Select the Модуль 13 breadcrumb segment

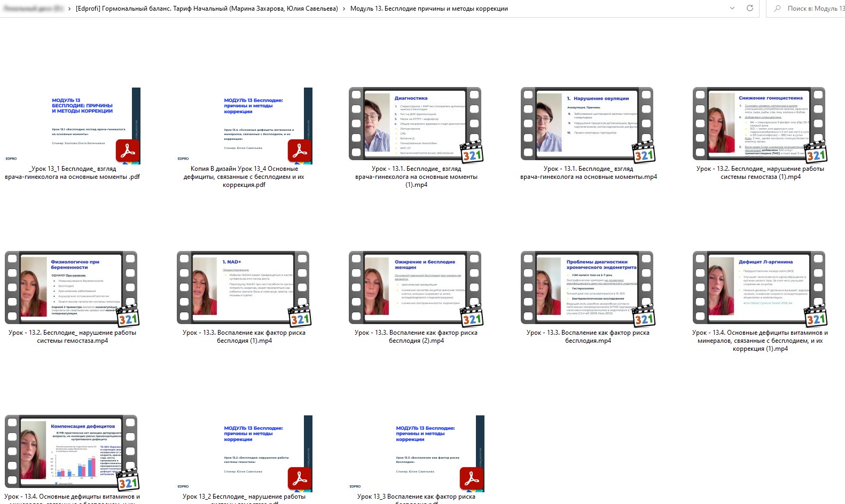click(x=428, y=9)
